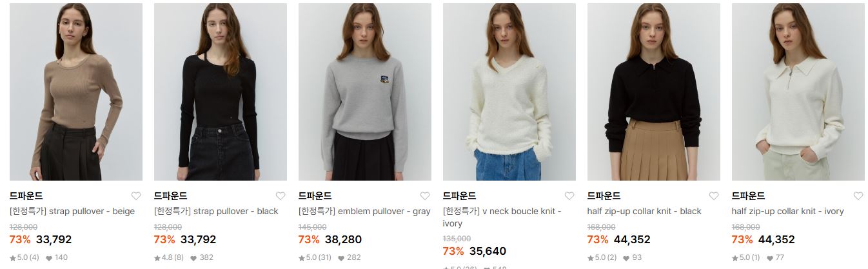Favorite the half zip-up collar knit ivory

click(x=858, y=196)
